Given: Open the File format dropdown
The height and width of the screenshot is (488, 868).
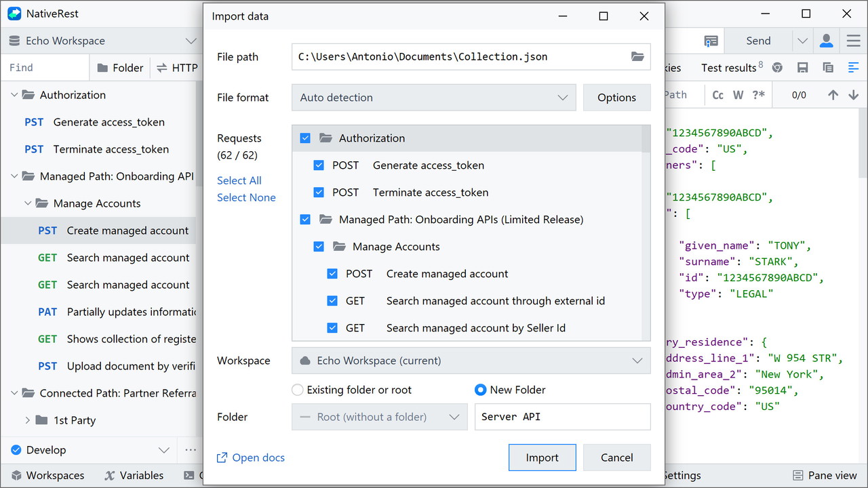Looking at the screenshot, I should (x=434, y=98).
